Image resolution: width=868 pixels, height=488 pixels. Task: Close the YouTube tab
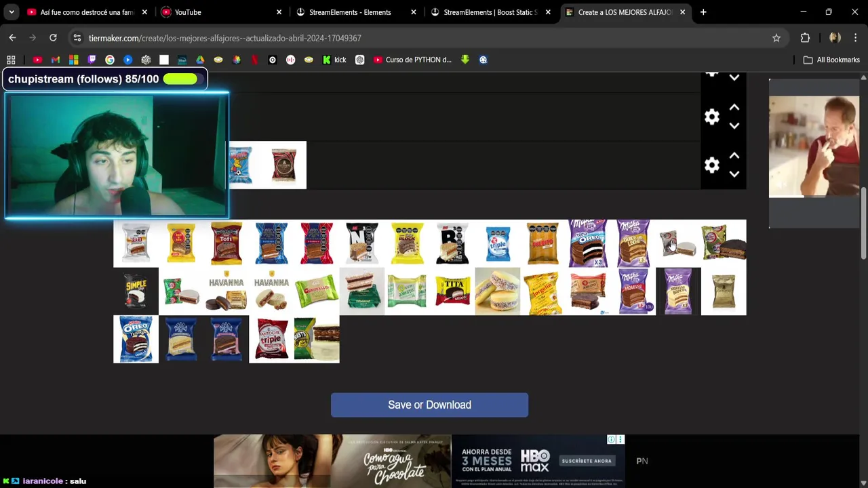tap(279, 12)
